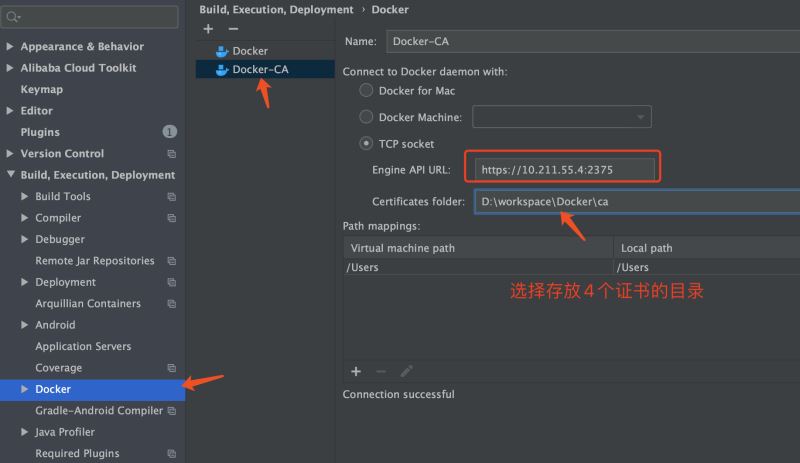Open the Application Servers settings page
Viewport: 800px width, 463px height.
point(83,347)
